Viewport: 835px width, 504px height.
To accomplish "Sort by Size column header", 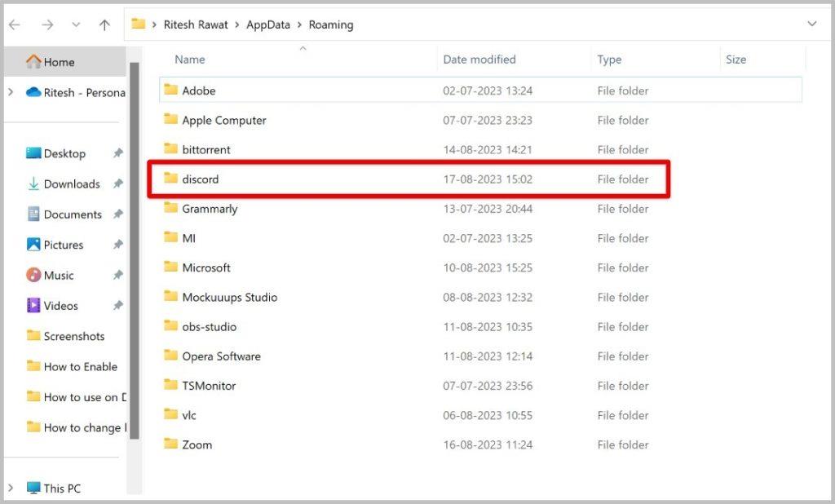I will pyautogui.click(x=736, y=60).
